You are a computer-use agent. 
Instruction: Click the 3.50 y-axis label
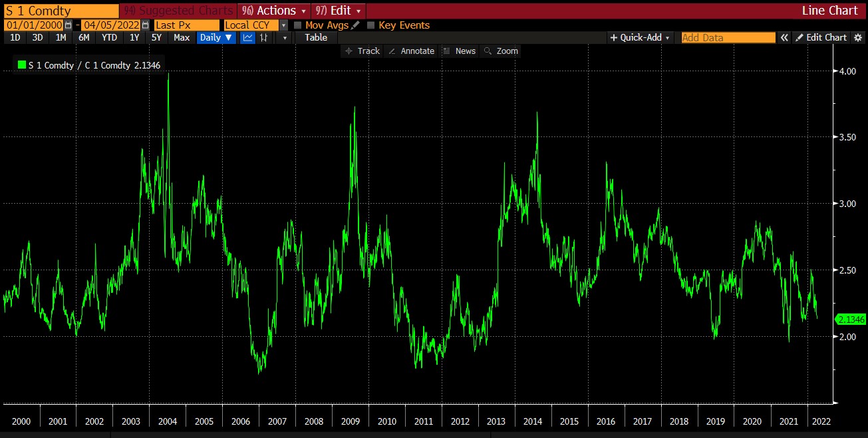848,136
